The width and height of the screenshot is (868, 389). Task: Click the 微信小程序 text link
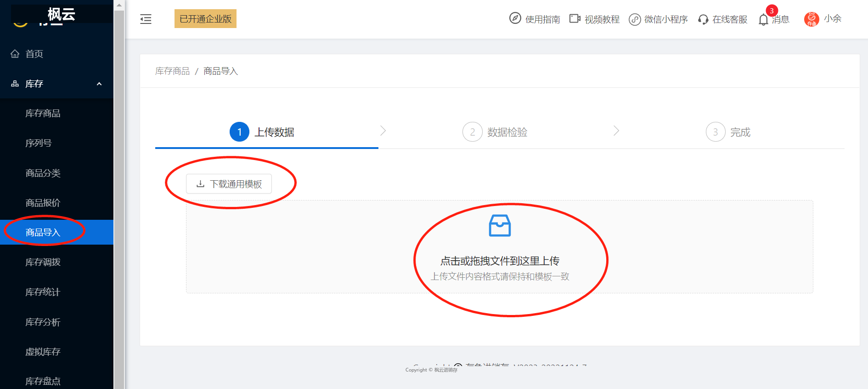point(666,19)
